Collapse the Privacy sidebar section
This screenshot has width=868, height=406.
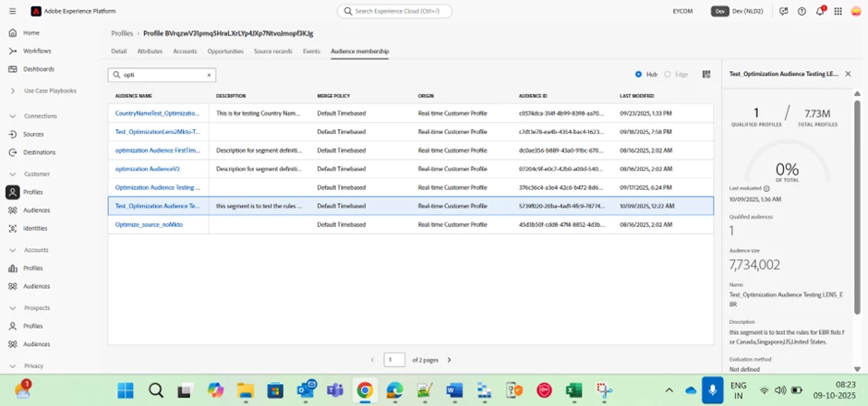(13, 365)
